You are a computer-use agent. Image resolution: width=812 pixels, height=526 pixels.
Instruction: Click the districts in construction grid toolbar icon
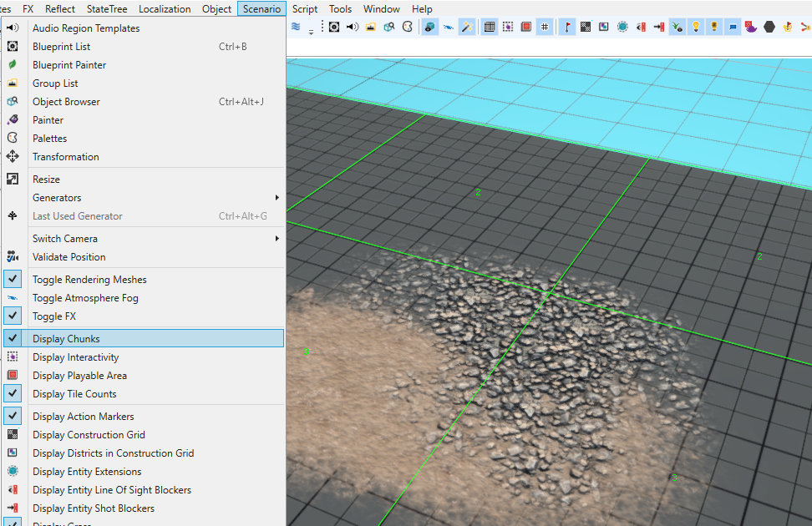point(604,27)
